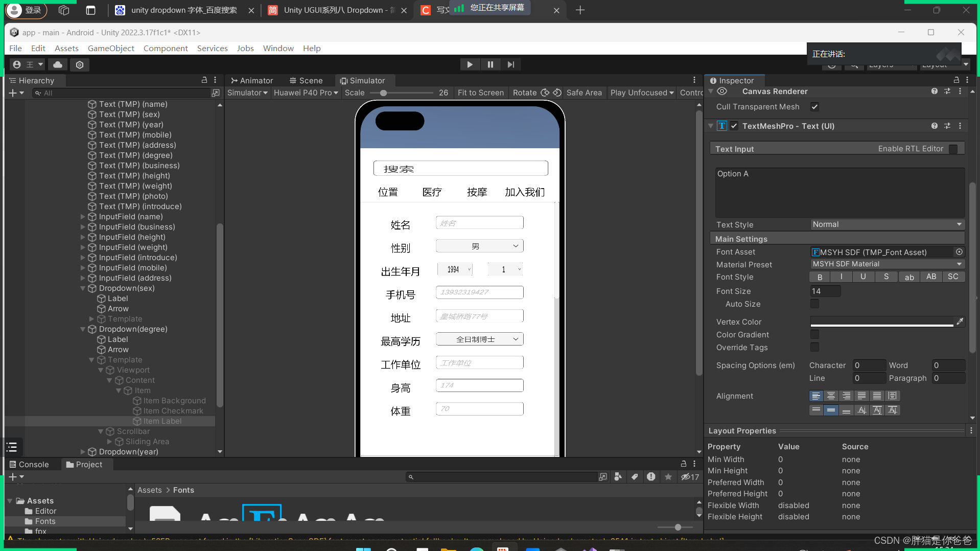Open the Huawei P40 Pro device dropdown
The height and width of the screenshot is (551, 980).
tap(306, 93)
